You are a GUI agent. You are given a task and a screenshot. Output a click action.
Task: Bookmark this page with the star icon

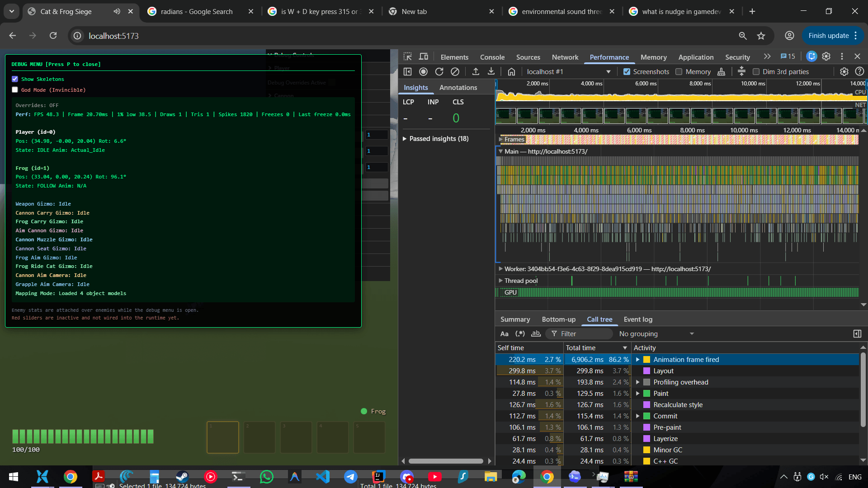761,36
